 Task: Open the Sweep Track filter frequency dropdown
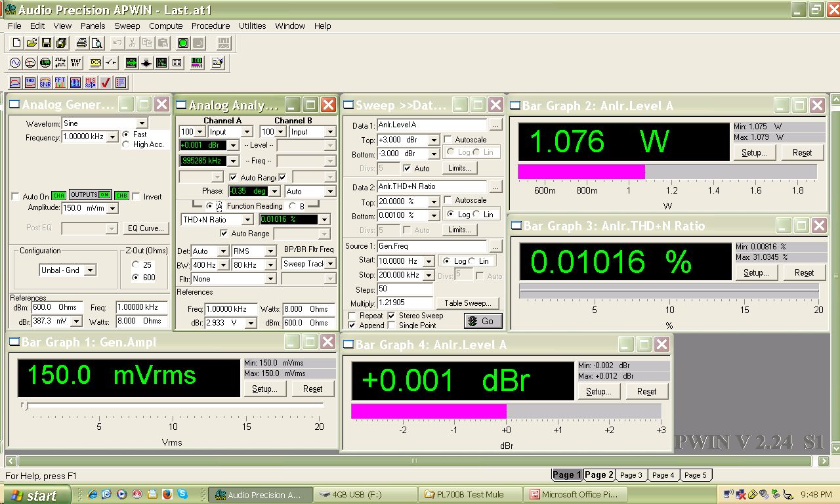coord(330,264)
